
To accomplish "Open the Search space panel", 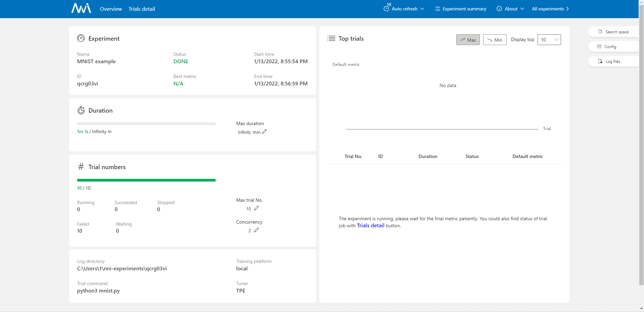I will click(x=613, y=32).
